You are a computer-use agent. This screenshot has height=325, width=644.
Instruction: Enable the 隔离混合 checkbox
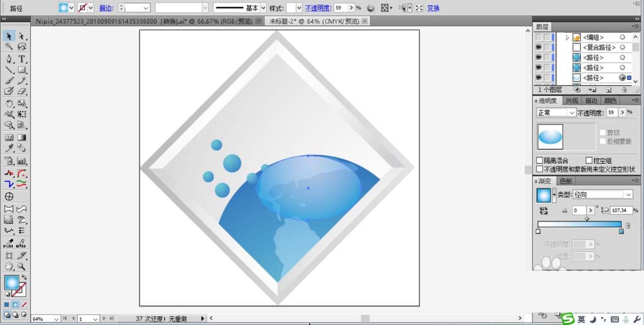[x=540, y=161]
